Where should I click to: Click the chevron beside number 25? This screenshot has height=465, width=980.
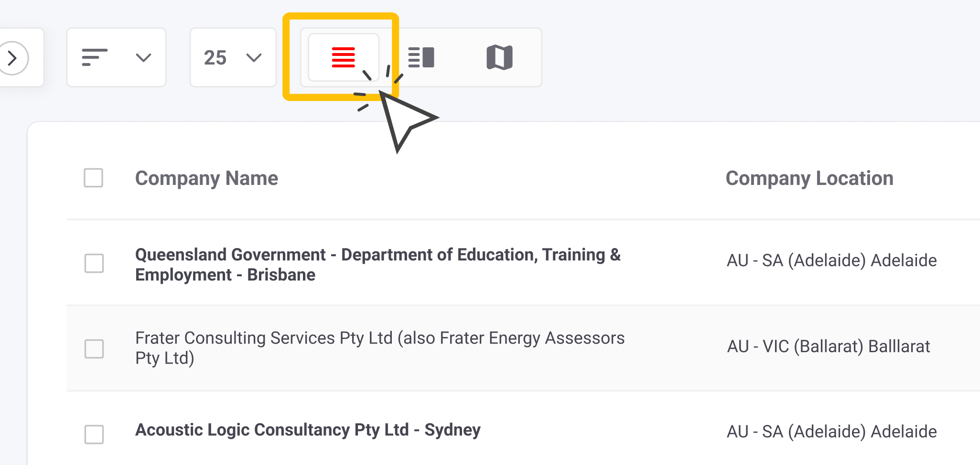[x=254, y=58]
